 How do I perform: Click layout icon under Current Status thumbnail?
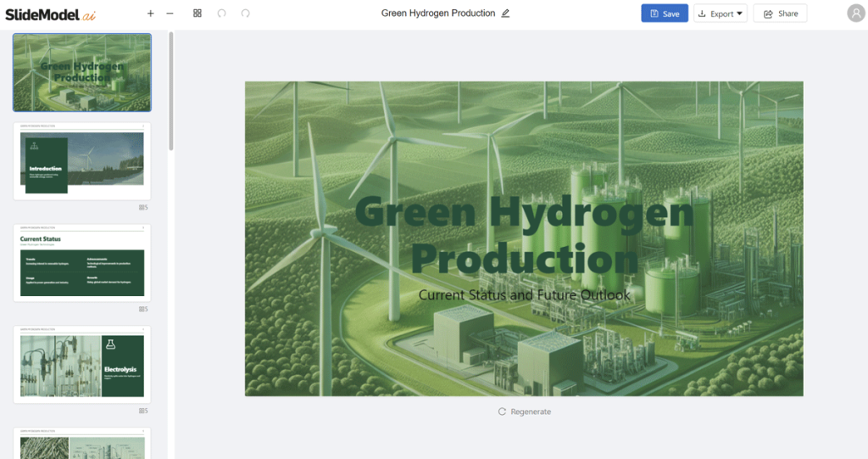pos(143,309)
